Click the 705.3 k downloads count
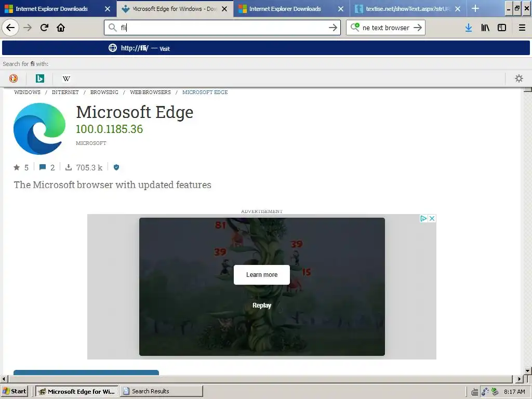 (x=89, y=168)
